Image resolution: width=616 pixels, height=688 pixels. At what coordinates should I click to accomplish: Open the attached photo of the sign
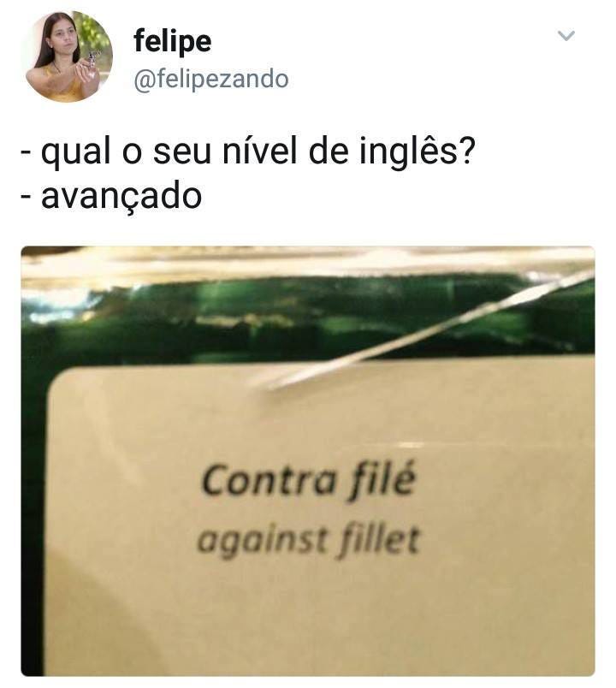click(308, 461)
